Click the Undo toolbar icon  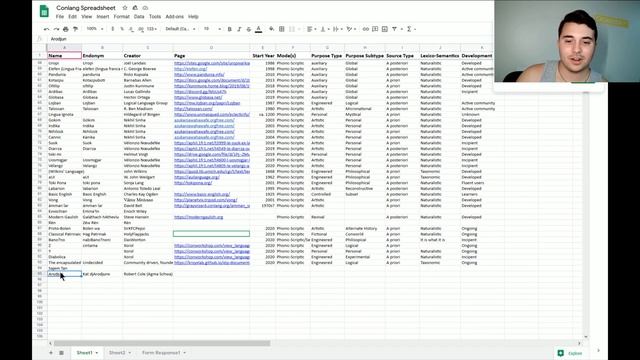[47, 29]
